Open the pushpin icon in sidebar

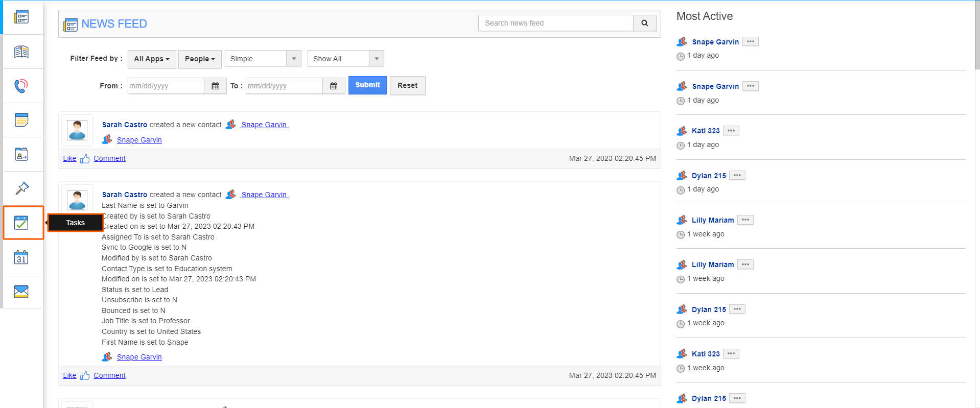[x=21, y=188]
